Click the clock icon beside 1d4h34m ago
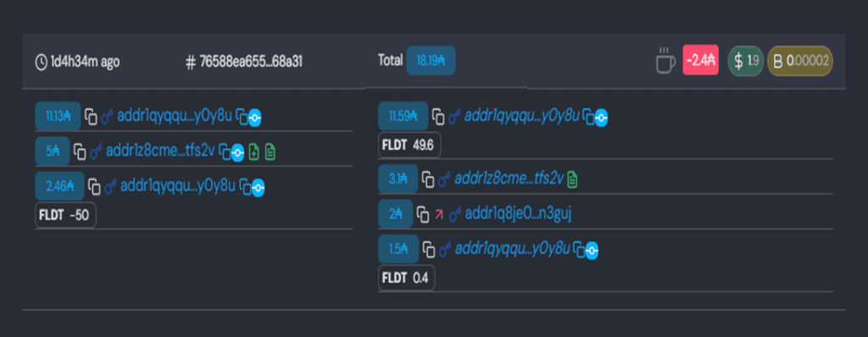 coord(41,62)
